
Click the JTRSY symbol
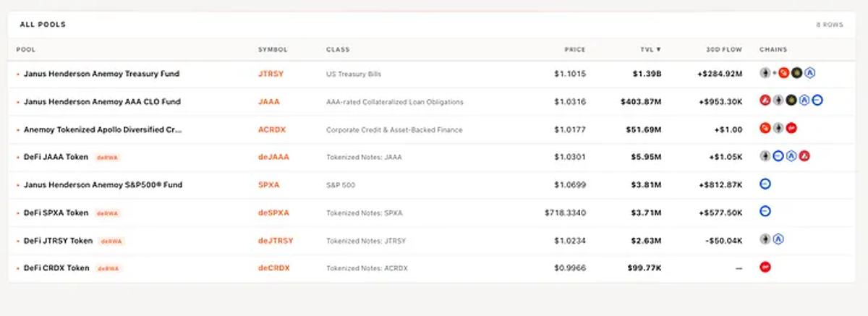point(270,74)
